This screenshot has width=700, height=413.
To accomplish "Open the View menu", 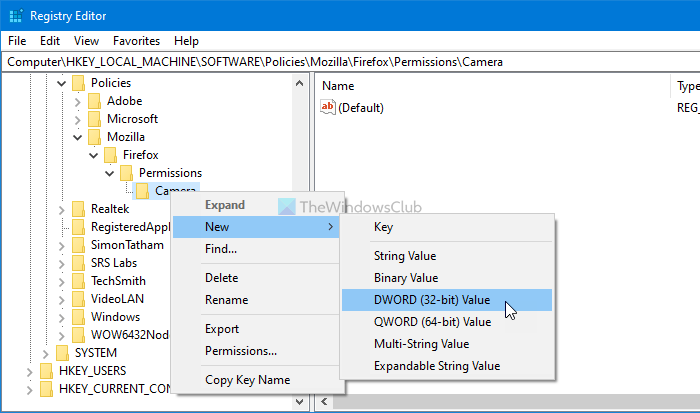I will pyautogui.click(x=86, y=41).
